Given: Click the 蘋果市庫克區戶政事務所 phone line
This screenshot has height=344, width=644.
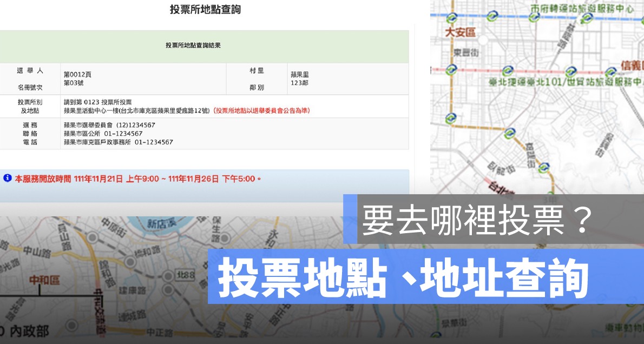Looking at the screenshot, I should coord(119,142).
